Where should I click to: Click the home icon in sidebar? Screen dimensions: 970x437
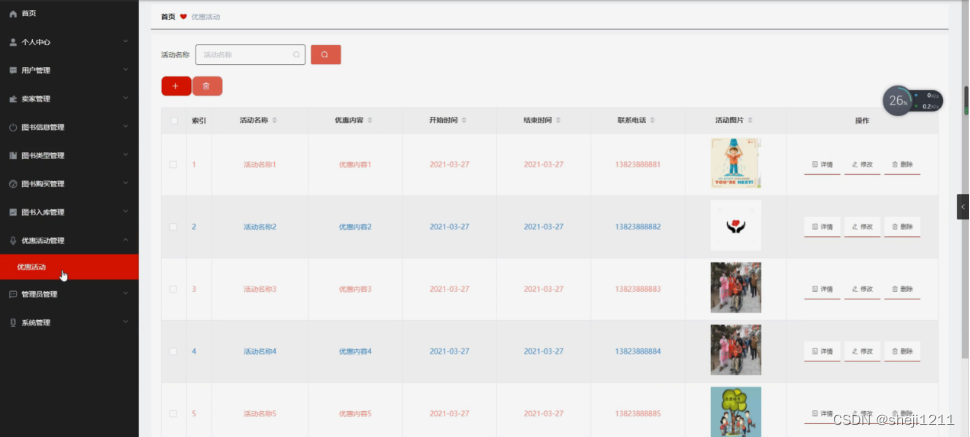pyautogui.click(x=13, y=14)
